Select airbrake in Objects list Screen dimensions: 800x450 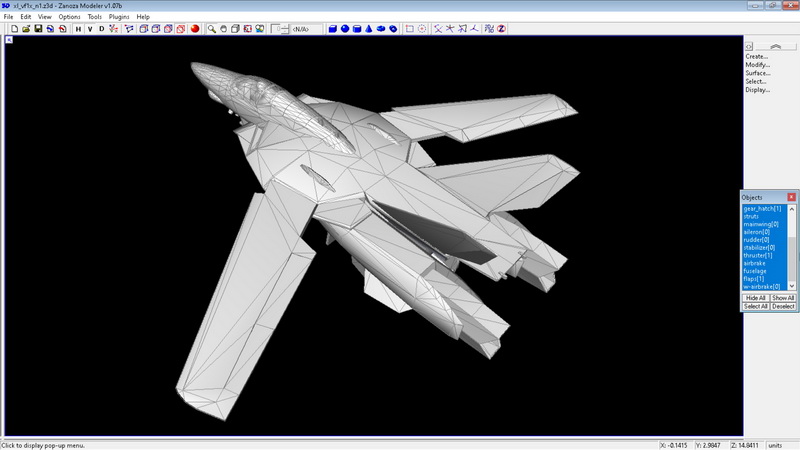pos(765,263)
